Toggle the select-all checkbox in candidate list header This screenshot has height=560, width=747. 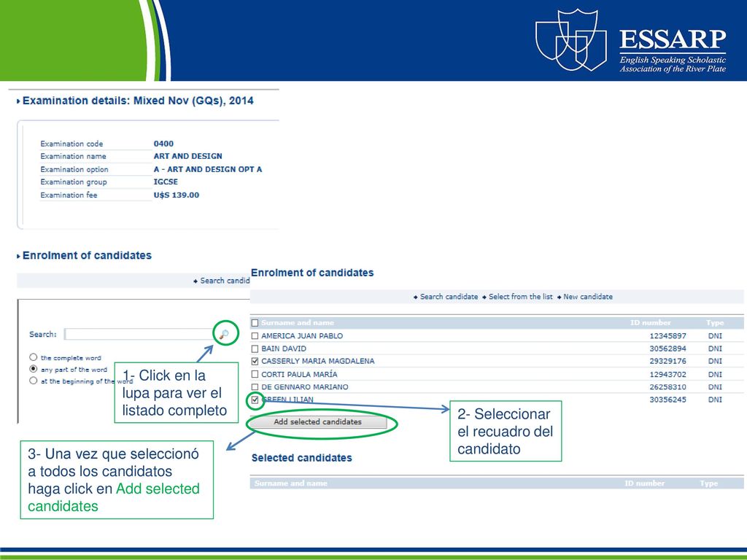click(x=255, y=323)
